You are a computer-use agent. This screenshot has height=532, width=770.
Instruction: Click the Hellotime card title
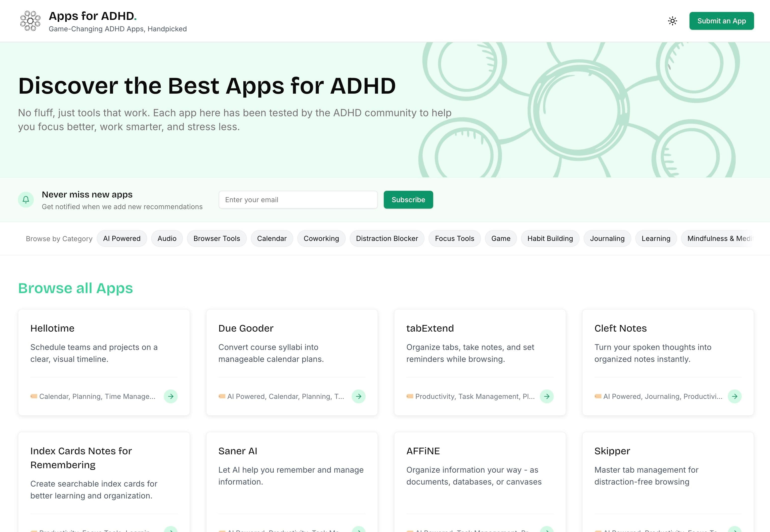coord(52,328)
